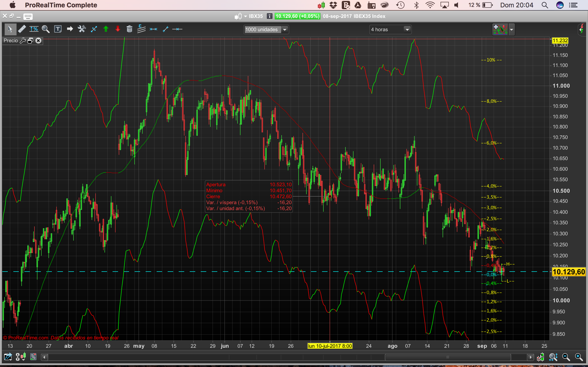Choose the red down arrow marker
Viewport: 588px width, 367px height.
coord(118,29)
